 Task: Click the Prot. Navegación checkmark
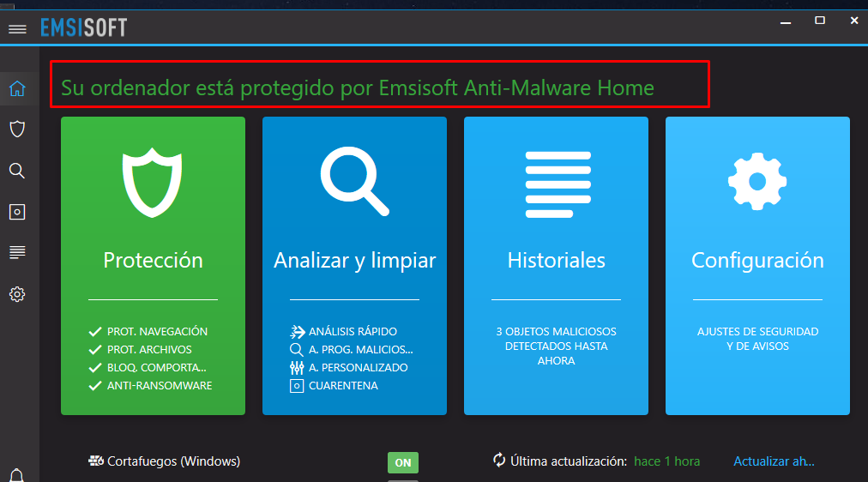(95, 331)
